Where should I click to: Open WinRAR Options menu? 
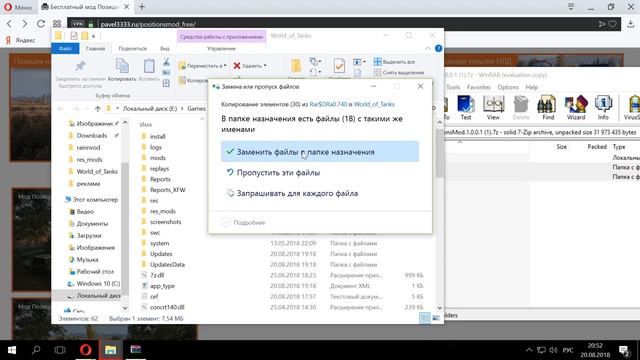tap(508, 87)
